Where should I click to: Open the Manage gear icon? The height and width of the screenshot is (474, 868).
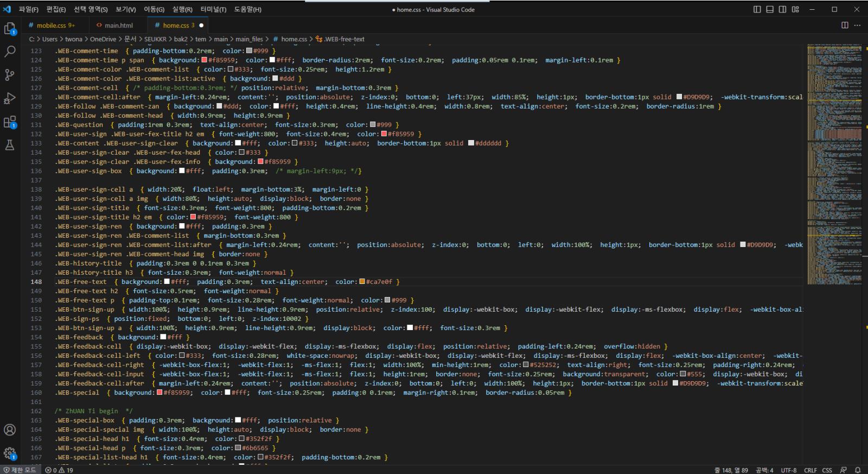[10, 453]
